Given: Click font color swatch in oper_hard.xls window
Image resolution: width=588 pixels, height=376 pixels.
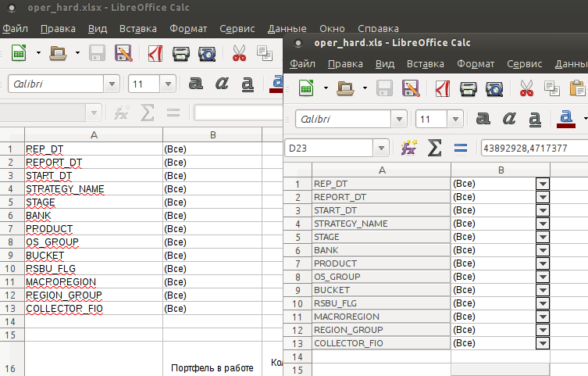Looking at the screenshot, I should [x=567, y=119].
